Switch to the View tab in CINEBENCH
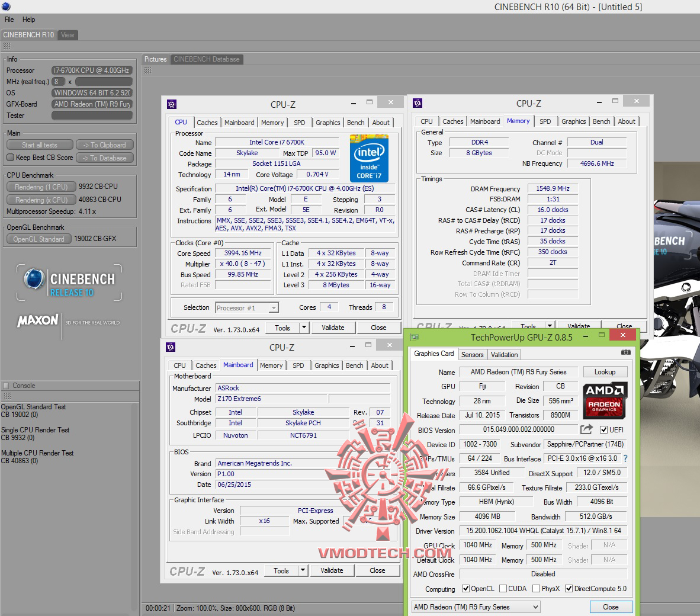Viewport: 700px width, 616px height. click(x=68, y=35)
